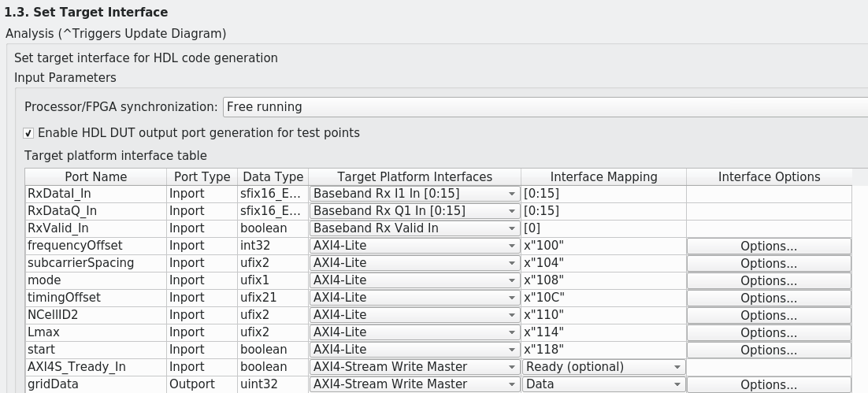Toggle Enable HDL DUT output port generation checkbox
868x393 pixels.
[29, 133]
